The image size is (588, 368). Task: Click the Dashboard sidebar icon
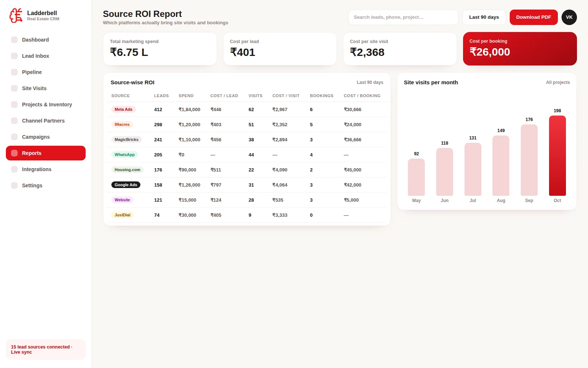(14, 40)
